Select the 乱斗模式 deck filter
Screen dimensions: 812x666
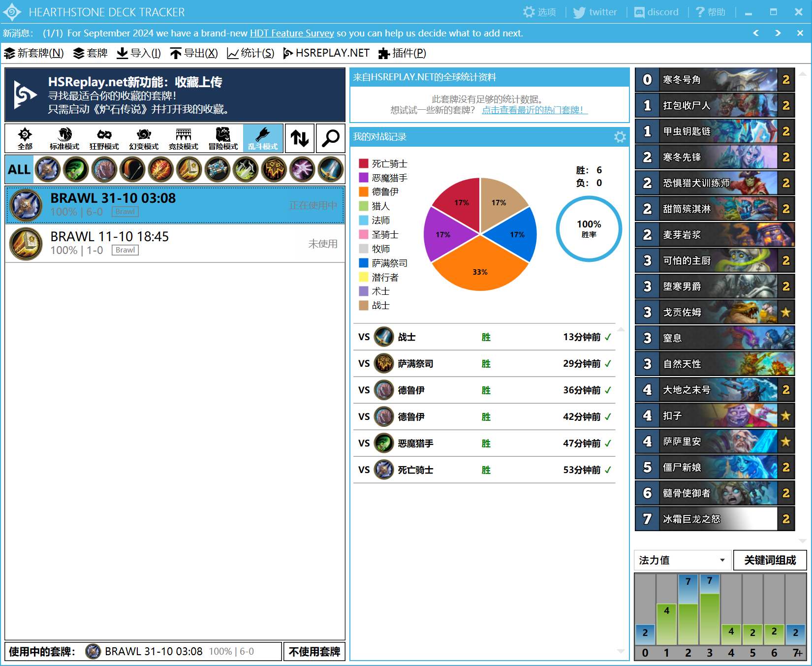pos(263,138)
